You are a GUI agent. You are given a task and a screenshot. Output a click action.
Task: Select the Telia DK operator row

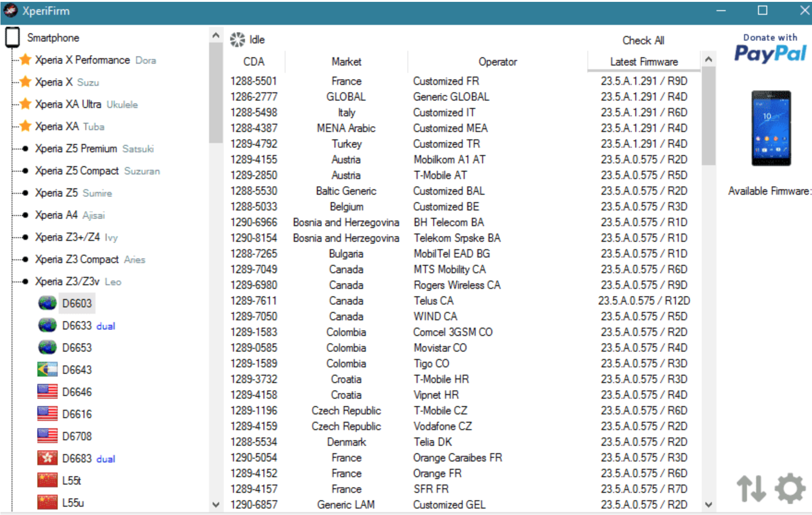pos(463,442)
